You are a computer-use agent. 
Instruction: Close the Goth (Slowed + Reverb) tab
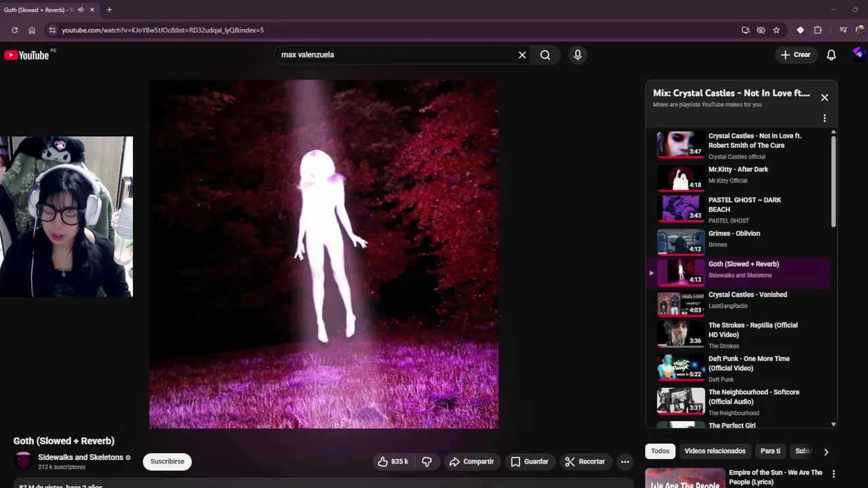(92, 9)
